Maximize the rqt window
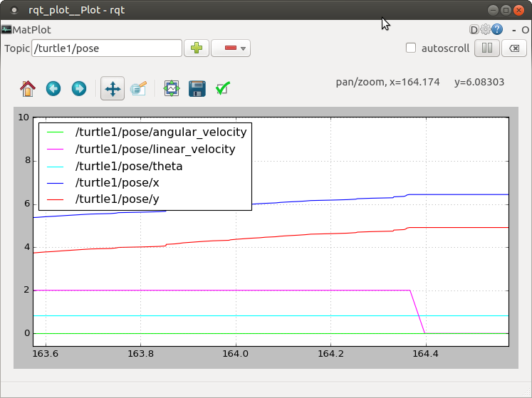This screenshot has height=398, width=532. click(x=506, y=10)
